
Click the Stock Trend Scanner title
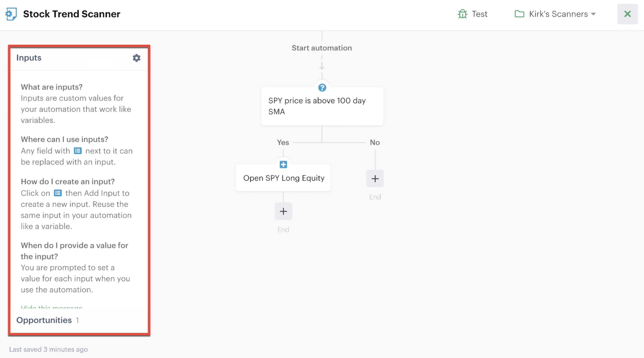click(x=72, y=14)
